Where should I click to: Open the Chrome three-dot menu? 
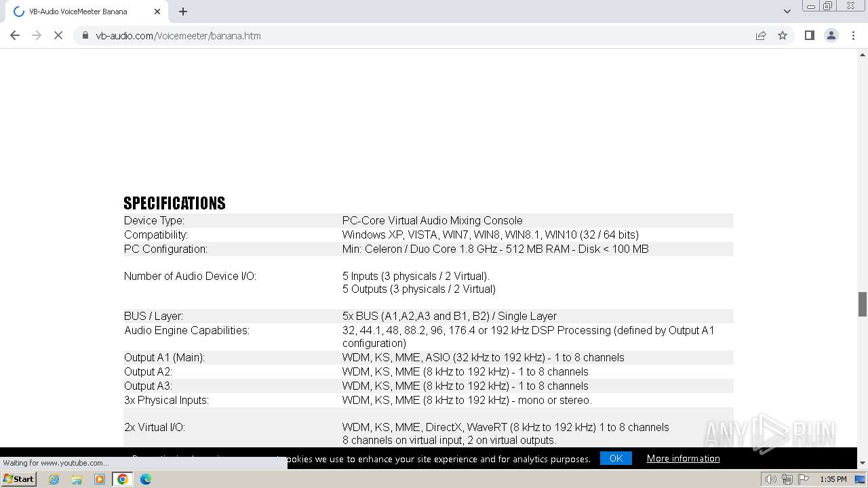click(x=853, y=35)
